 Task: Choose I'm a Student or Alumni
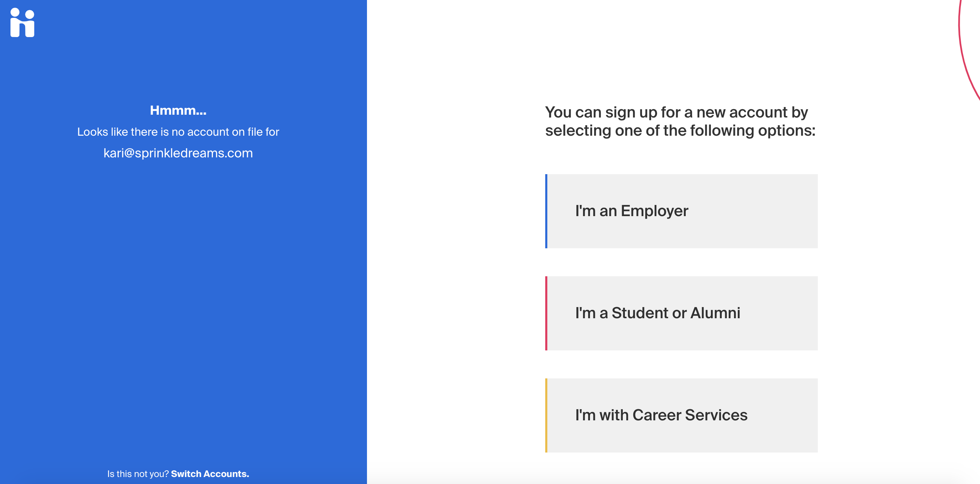[682, 313]
